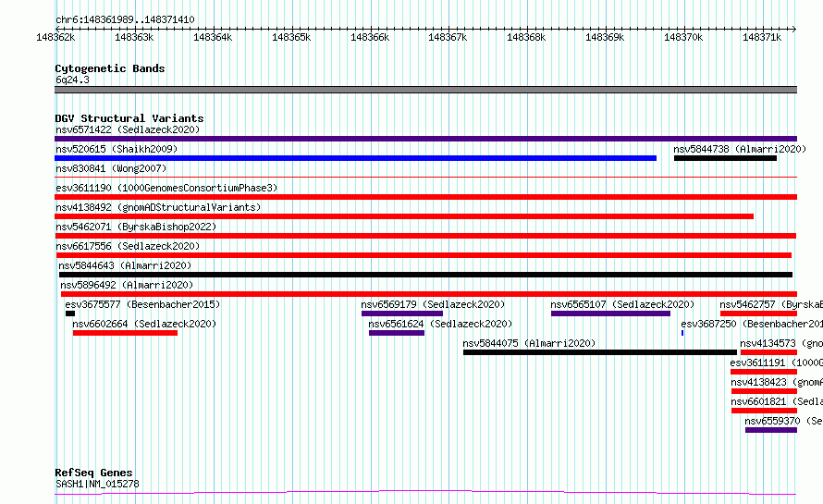The width and height of the screenshot is (823, 504).
Task: Click the black nsv5844075 Almarri2020 bar
Action: 600,352
